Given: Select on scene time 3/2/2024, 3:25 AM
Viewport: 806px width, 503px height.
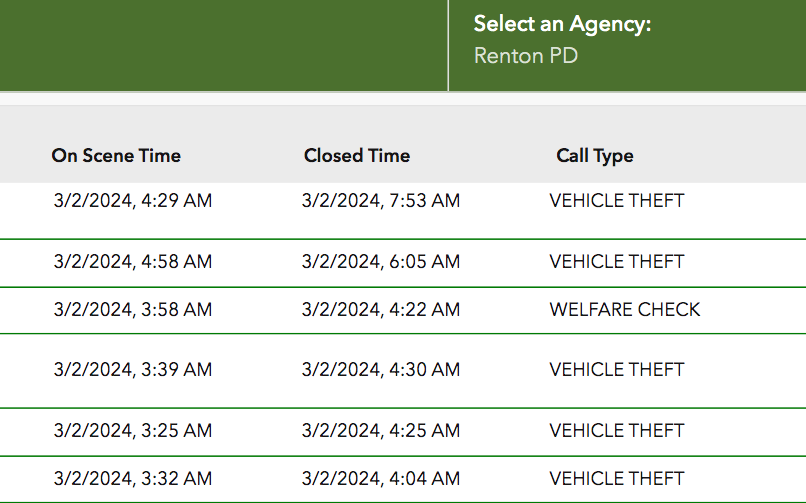Looking at the screenshot, I should tap(133, 431).
